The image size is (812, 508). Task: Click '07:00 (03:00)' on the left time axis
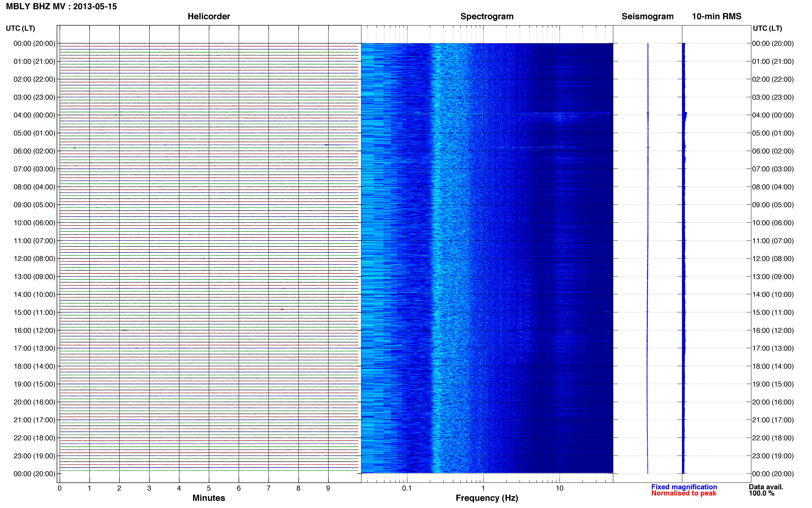34,169
